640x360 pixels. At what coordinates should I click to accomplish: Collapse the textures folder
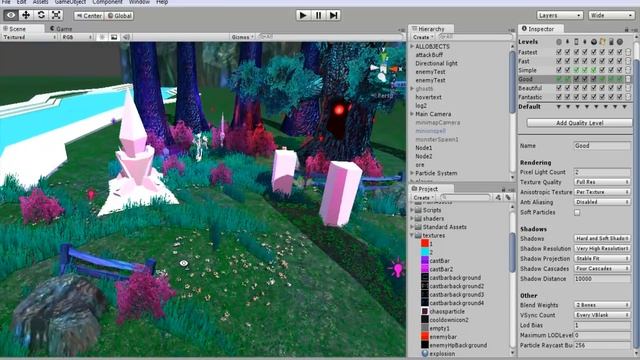pyautogui.click(x=412, y=236)
